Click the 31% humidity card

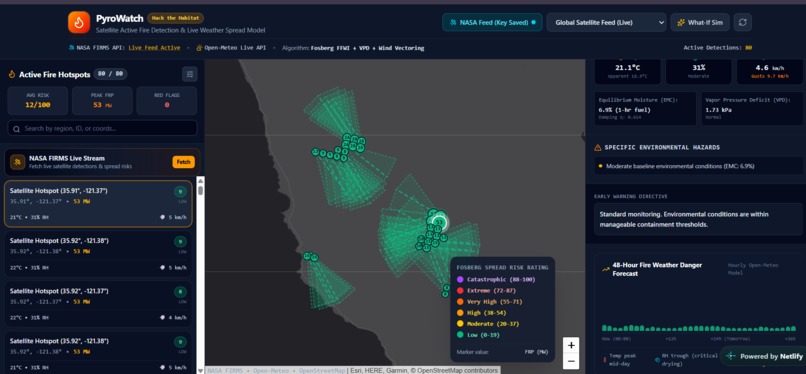point(698,71)
